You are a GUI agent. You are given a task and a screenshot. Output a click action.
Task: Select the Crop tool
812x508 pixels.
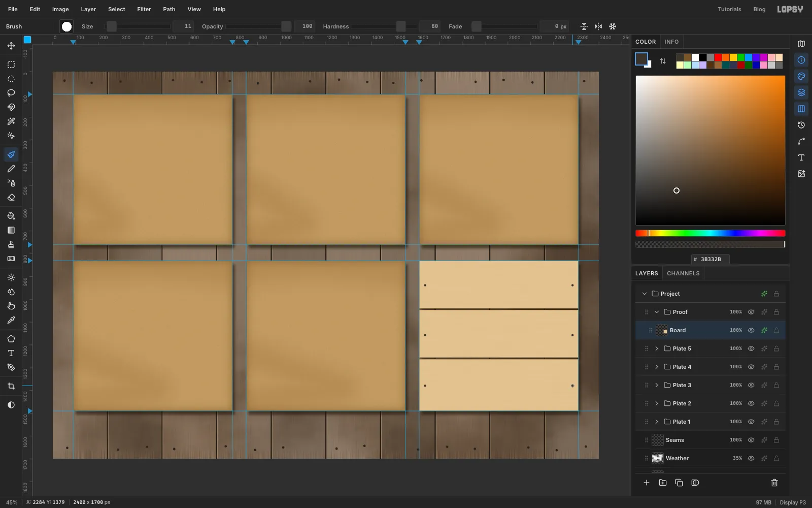coord(11,386)
